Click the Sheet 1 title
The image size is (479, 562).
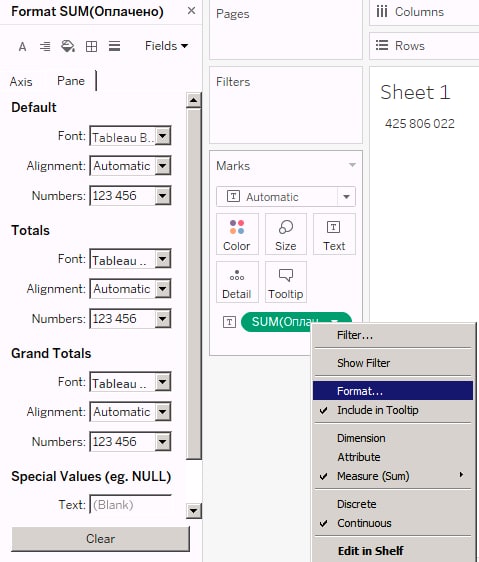[415, 92]
